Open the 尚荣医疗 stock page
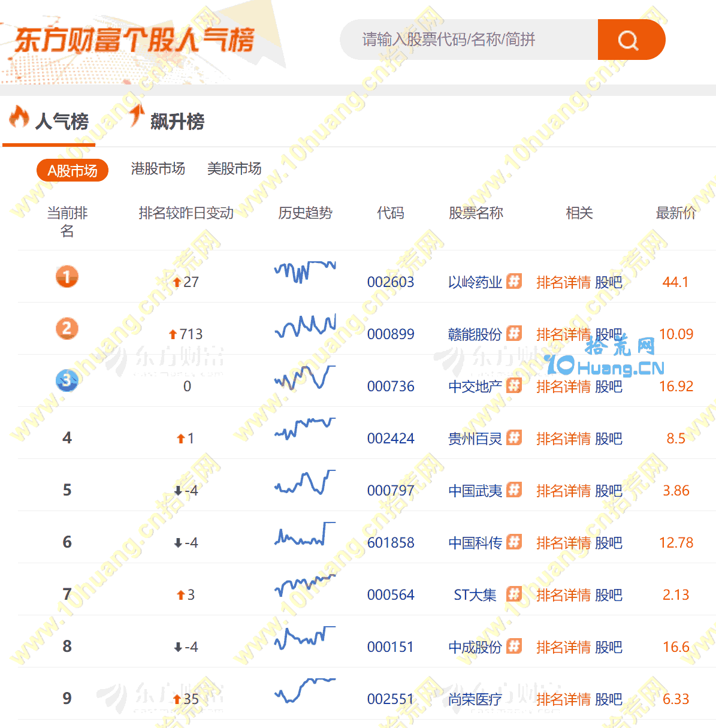Image resolution: width=716 pixels, height=728 pixels. click(475, 699)
